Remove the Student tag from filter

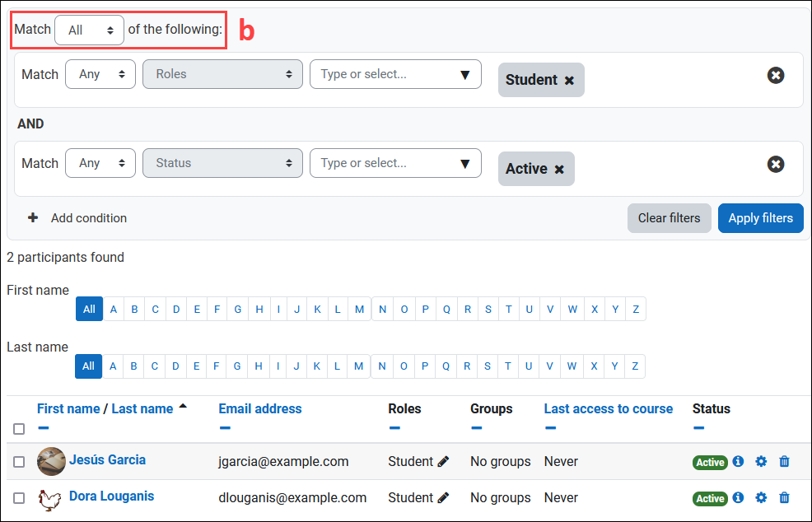pyautogui.click(x=569, y=80)
